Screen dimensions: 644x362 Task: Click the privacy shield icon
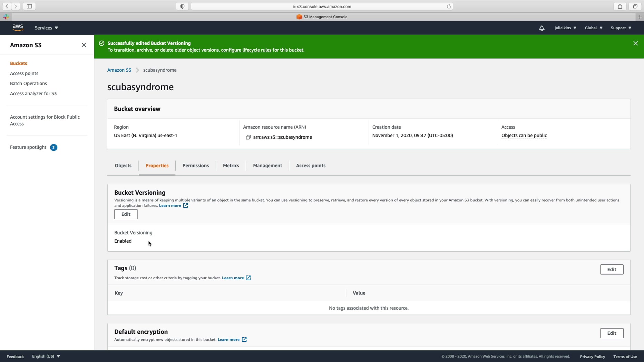[182, 6]
